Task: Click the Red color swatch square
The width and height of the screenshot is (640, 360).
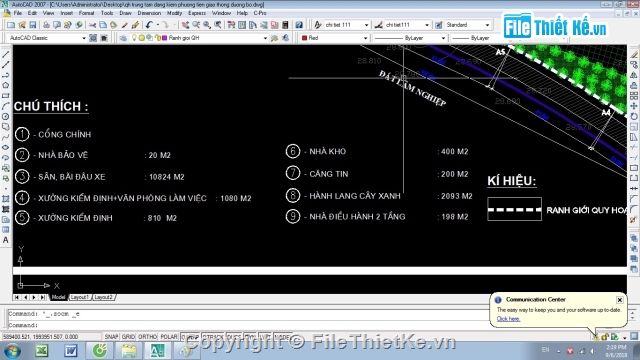Action: (x=304, y=38)
